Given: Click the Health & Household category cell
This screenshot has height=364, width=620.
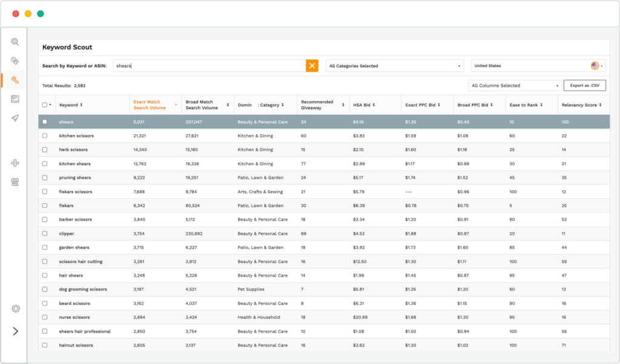Looking at the screenshot, I should [x=259, y=317].
